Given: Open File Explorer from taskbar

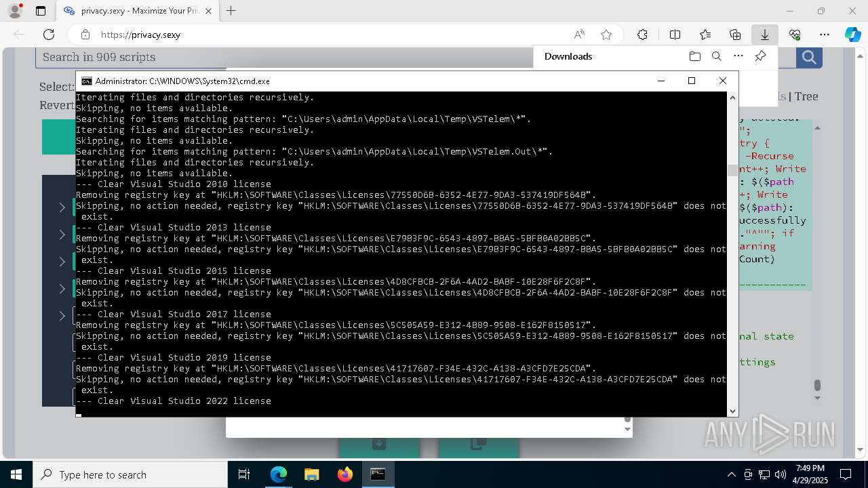Looking at the screenshot, I should (311, 474).
